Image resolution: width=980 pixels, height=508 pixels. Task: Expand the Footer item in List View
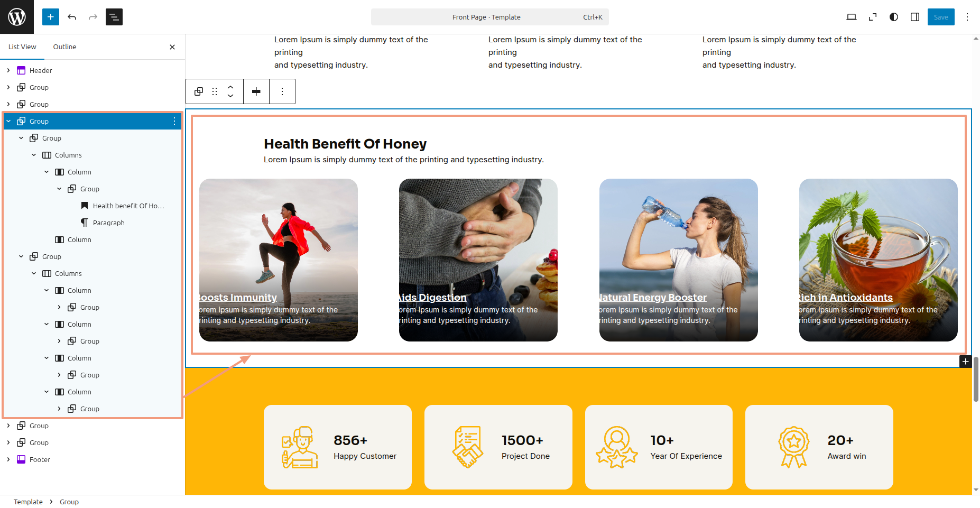(x=8, y=459)
